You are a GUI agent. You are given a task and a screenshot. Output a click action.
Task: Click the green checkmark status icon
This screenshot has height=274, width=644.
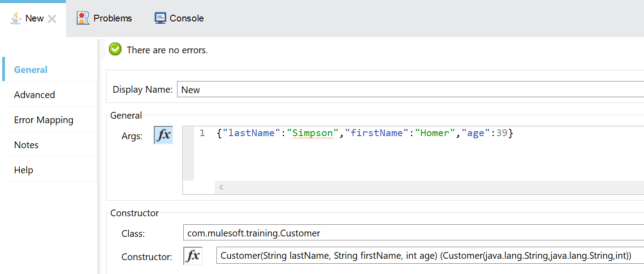point(115,50)
